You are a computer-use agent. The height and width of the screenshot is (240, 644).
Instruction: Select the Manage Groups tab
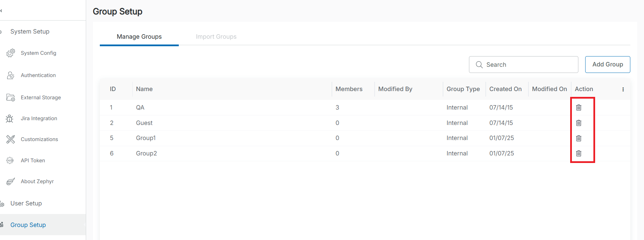point(139,37)
